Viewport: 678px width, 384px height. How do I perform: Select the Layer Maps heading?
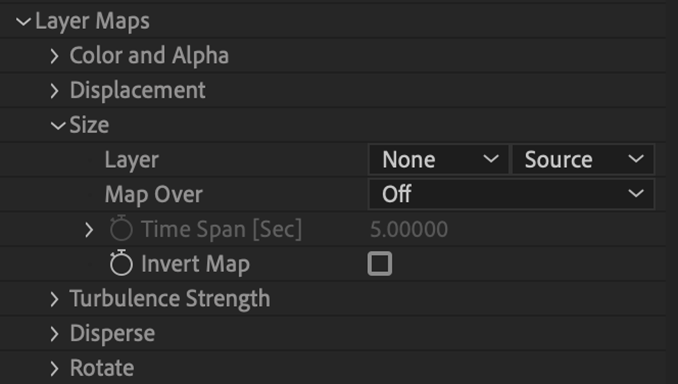tap(92, 22)
